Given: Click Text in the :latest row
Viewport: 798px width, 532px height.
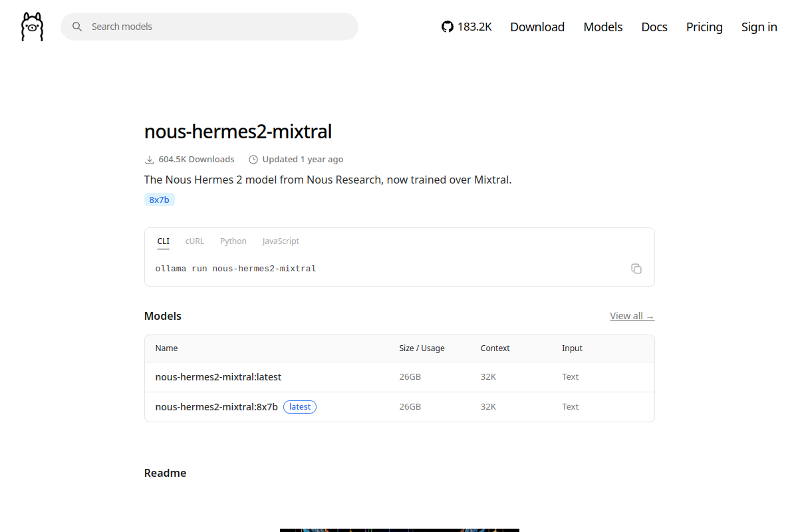Looking at the screenshot, I should click(x=571, y=377).
